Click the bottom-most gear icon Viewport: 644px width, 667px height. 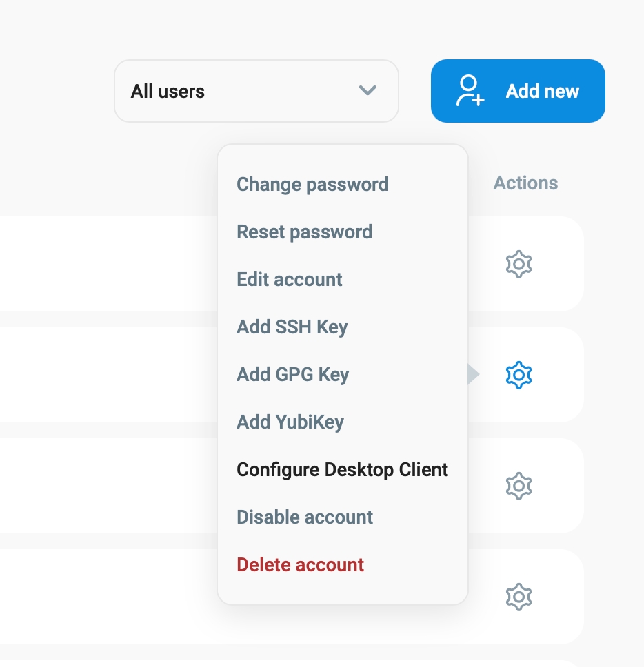click(519, 597)
